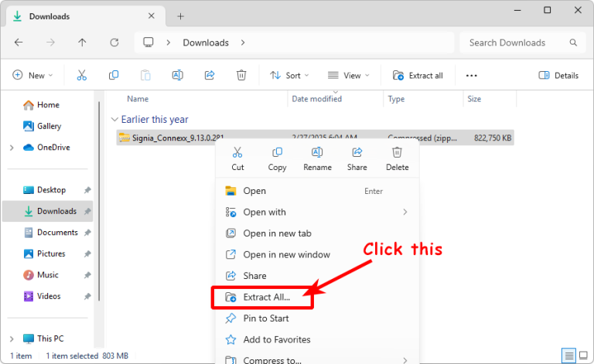Open the View dropdown menu

coord(348,75)
